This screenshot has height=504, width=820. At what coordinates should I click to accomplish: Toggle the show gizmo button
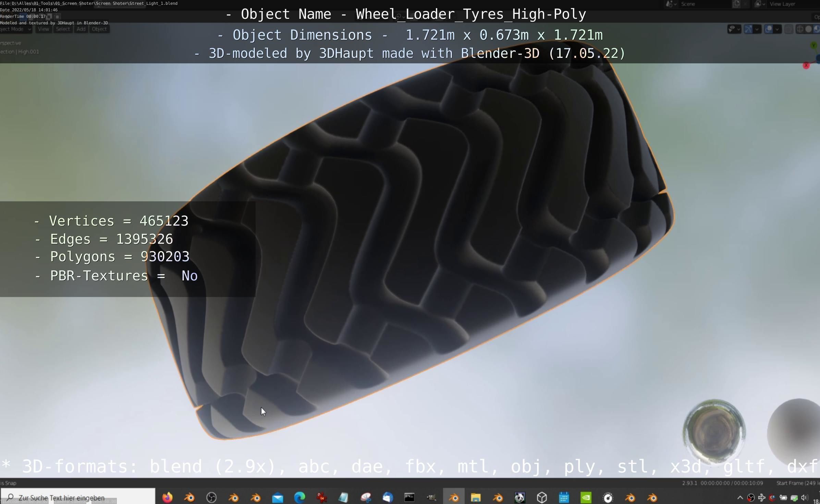point(748,29)
